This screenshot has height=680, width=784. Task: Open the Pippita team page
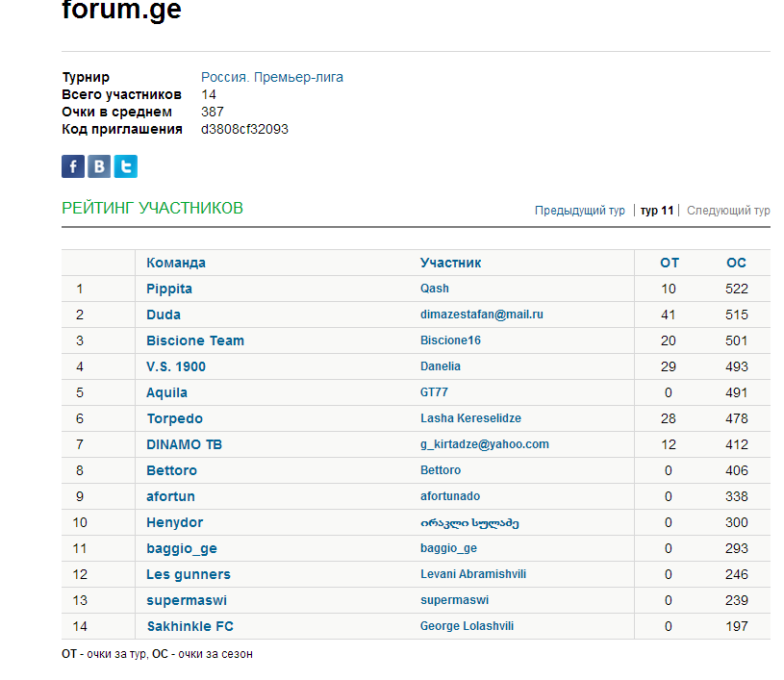click(x=169, y=289)
